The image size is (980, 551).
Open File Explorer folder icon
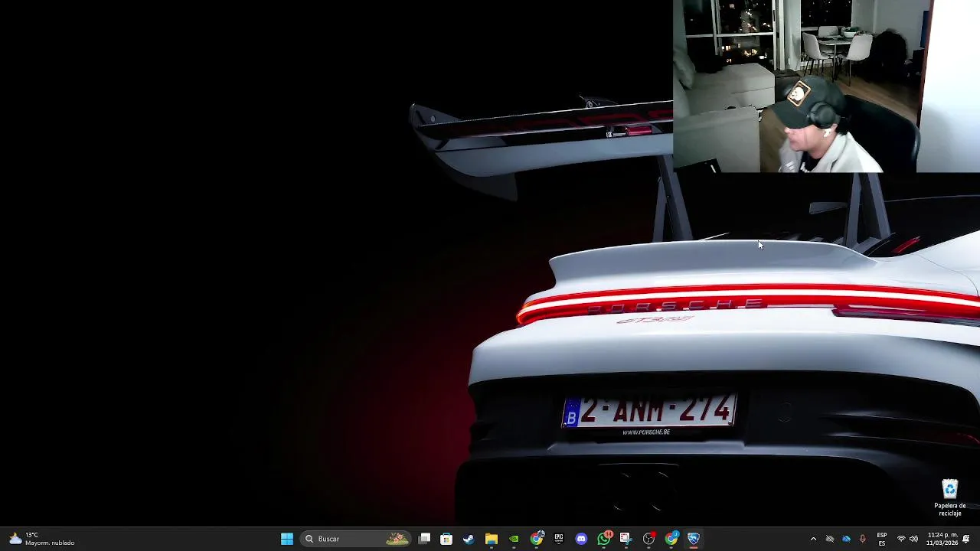tap(492, 539)
